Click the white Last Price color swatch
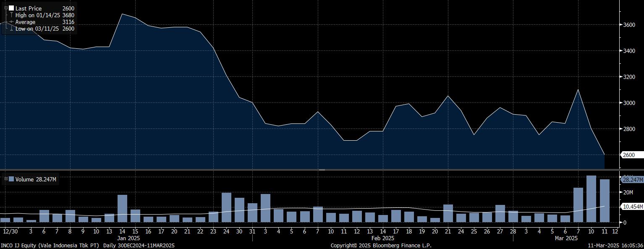644x249 pixels. (11, 8)
